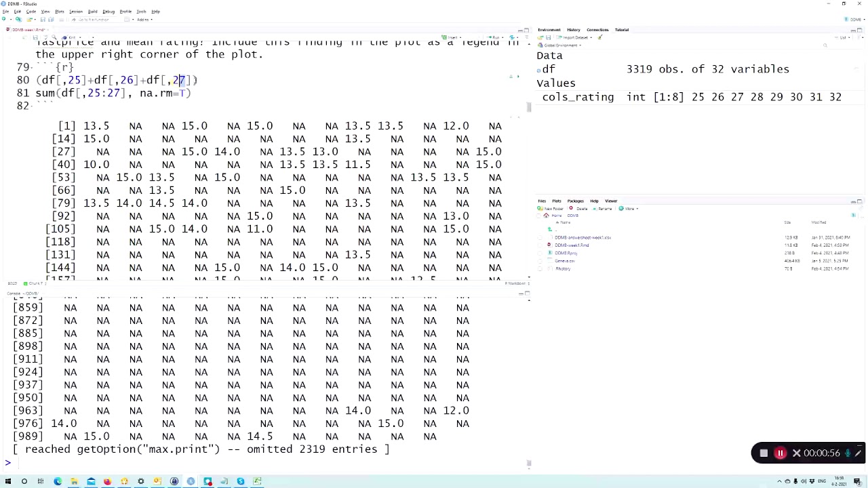Tick the checkbox next to Geneva.csv
This screenshot has width=868, height=488.
[x=540, y=261]
